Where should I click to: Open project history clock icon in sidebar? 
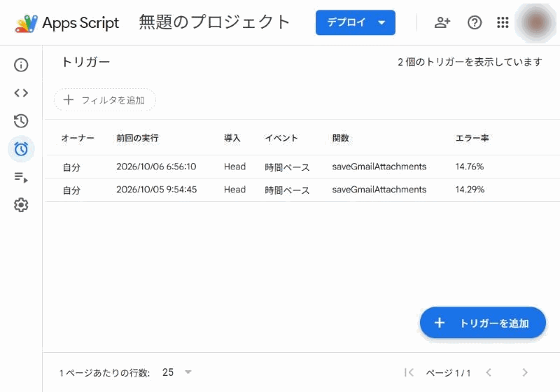pos(21,120)
